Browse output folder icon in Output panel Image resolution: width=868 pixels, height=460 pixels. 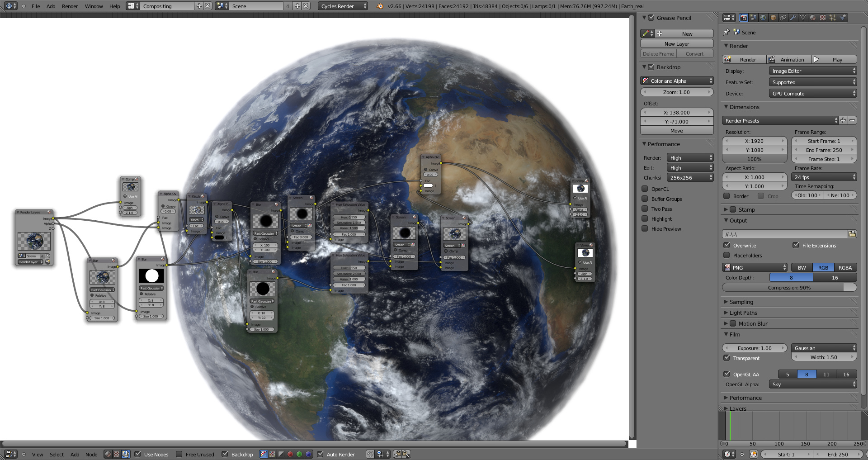(x=852, y=234)
